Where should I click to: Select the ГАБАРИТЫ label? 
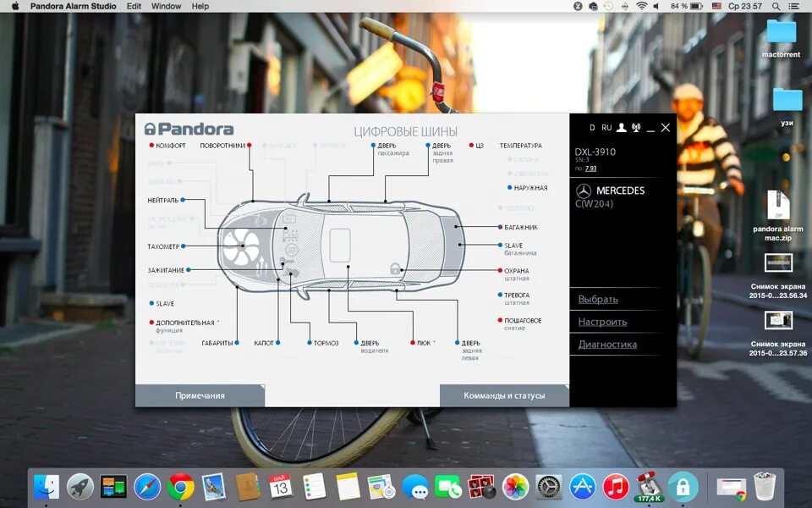[x=217, y=343]
